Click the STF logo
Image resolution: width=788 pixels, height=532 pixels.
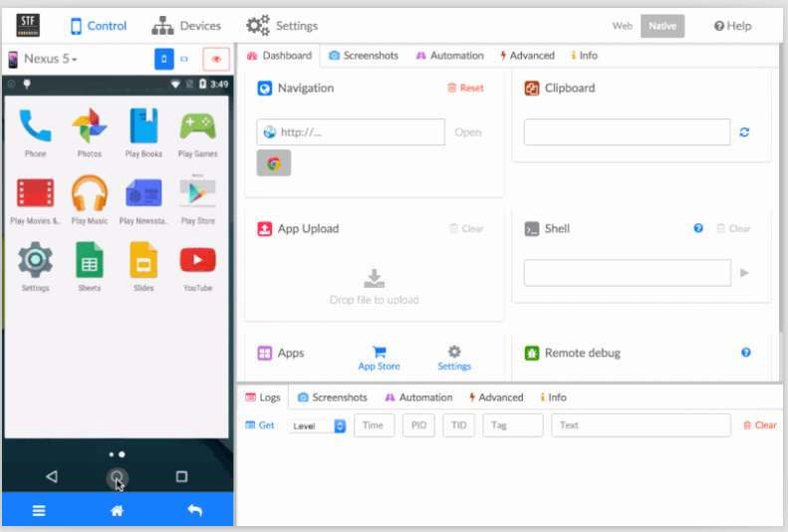point(28,25)
